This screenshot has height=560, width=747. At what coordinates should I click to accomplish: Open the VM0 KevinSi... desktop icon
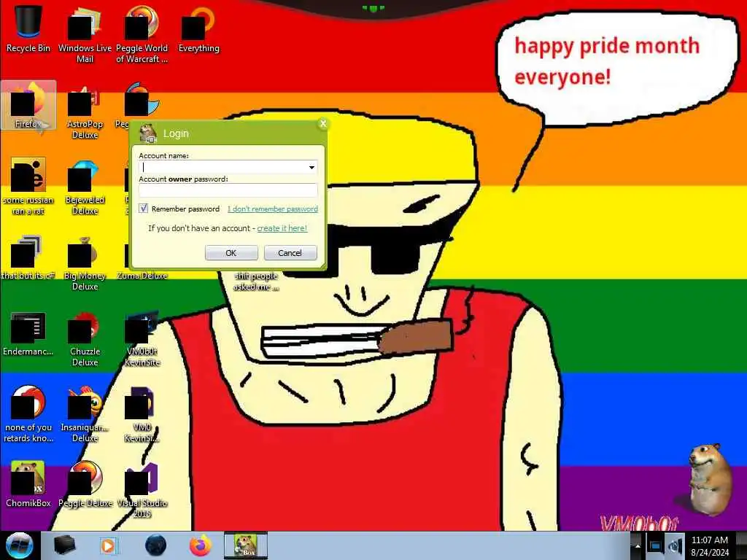(x=142, y=414)
